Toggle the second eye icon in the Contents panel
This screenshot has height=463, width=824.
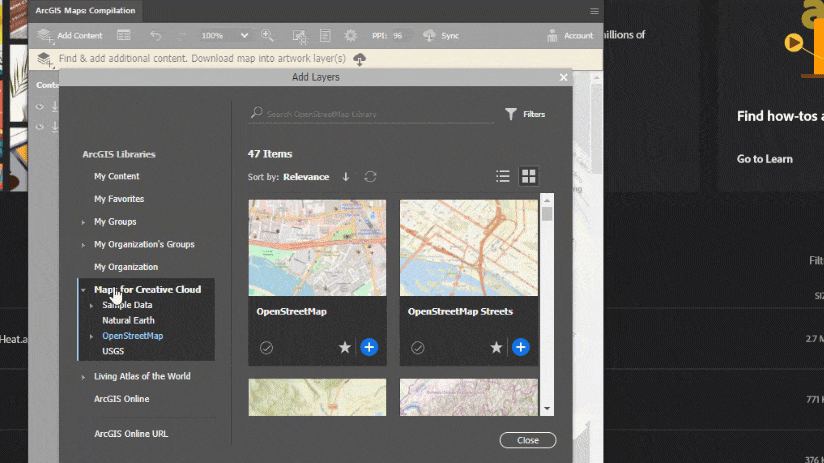point(40,127)
